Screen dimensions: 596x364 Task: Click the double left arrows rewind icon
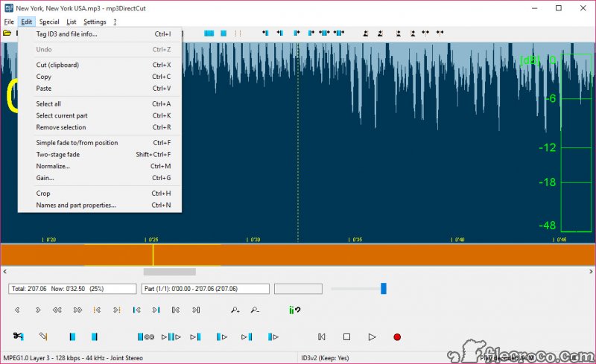click(57, 310)
